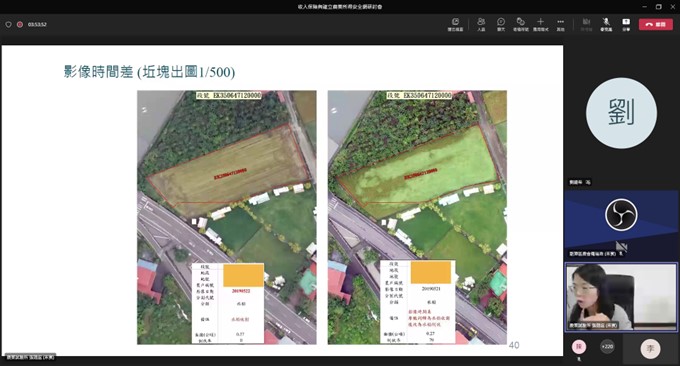Image resolution: width=680 pixels, height=366 pixels.
Task: Restore down the meeting window
Action: 659,7
